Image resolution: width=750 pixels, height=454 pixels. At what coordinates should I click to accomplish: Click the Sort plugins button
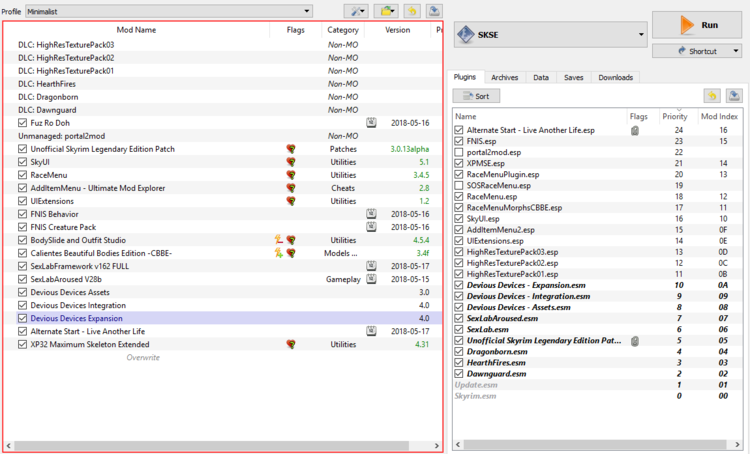pyautogui.click(x=477, y=96)
